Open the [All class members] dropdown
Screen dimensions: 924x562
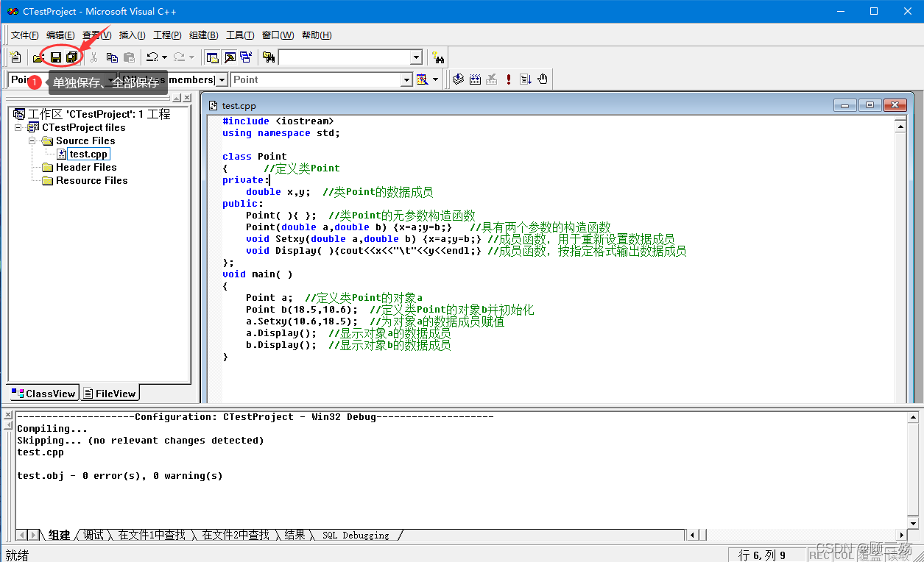click(222, 79)
